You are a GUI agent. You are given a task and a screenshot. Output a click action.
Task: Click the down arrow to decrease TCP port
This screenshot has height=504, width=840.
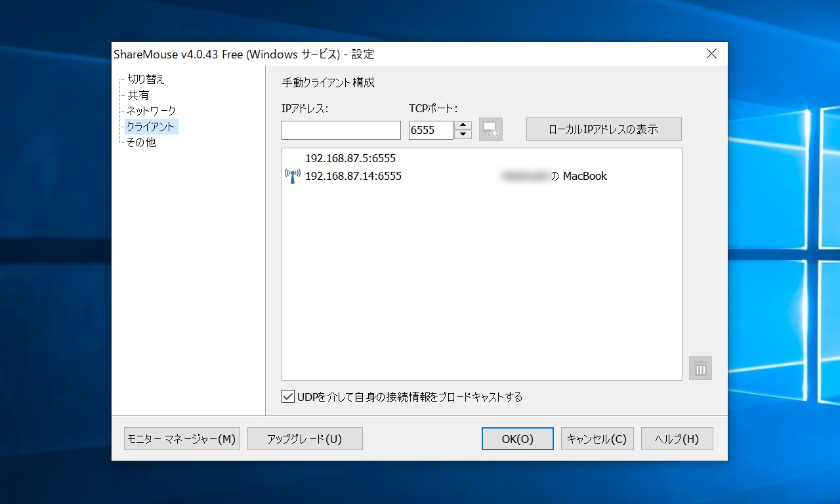[x=463, y=134]
